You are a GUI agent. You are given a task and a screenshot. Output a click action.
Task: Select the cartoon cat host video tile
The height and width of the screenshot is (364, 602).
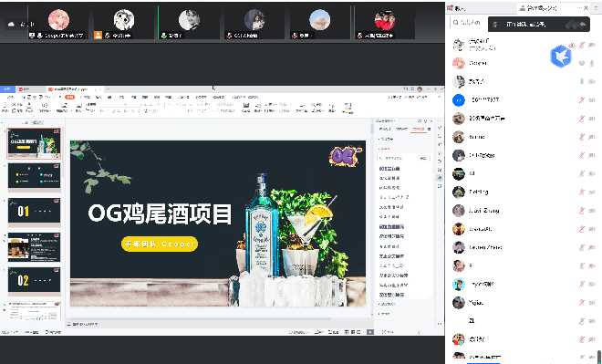(x=124, y=22)
